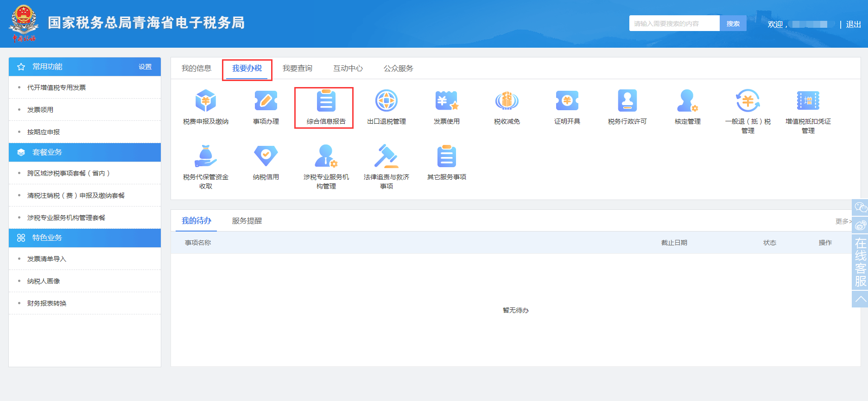This screenshot has height=401, width=868.
Task: Open 事项办理 icon
Action: point(266,100)
